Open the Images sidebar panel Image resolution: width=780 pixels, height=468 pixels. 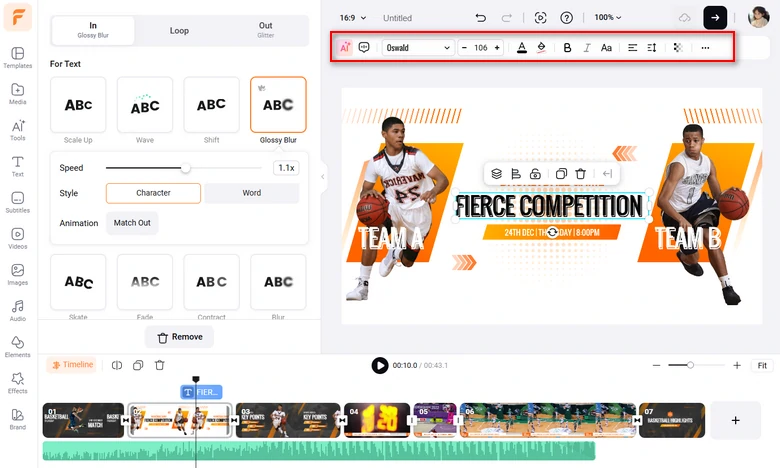click(17, 275)
